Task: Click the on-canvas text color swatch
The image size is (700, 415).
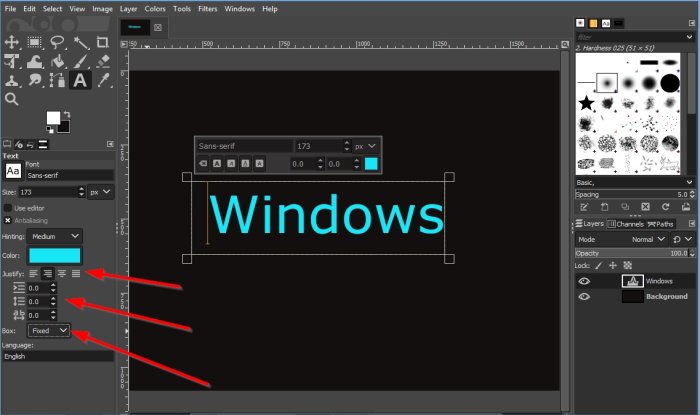Action: tap(371, 164)
